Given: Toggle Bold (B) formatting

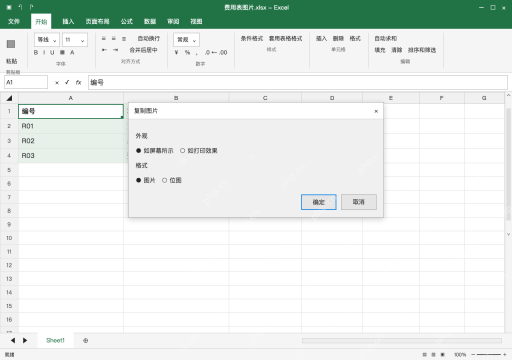Looking at the screenshot, I should (x=36, y=52).
